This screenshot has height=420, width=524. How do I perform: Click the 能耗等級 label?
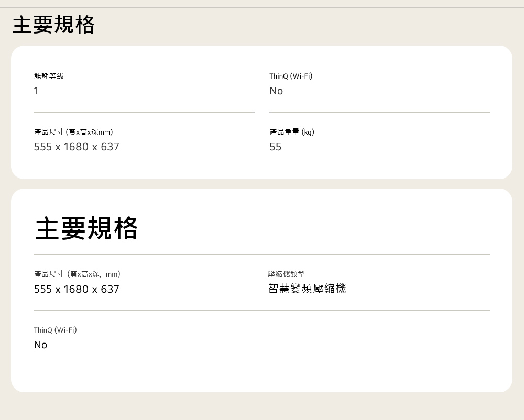[x=49, y=76]
